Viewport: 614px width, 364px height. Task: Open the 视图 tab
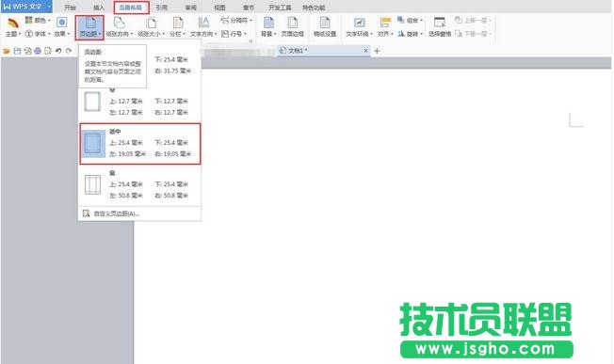(219, 8)
